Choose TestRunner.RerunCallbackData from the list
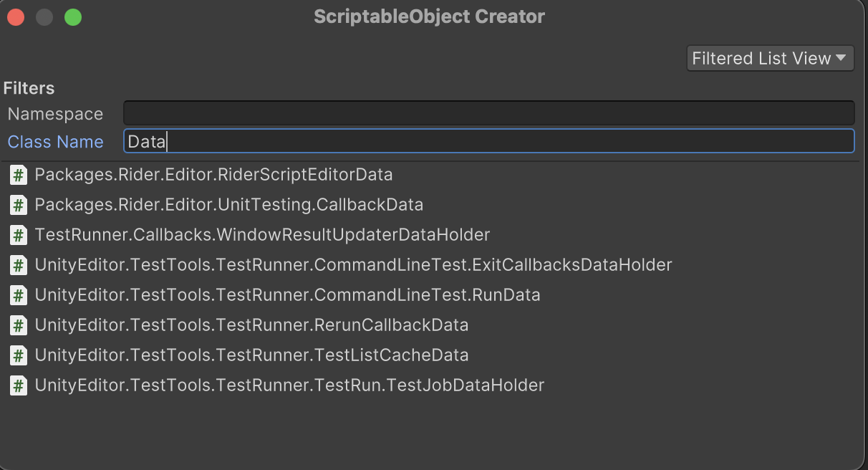Viewport: 868px width, 470px height. pyautogui.click(x=251, y=325)
